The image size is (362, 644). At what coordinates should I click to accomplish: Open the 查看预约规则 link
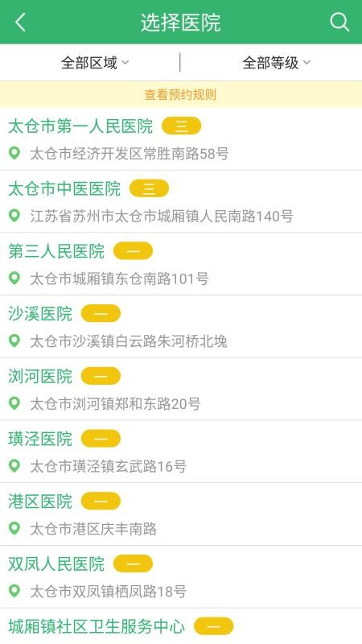[x=180, y=95]
